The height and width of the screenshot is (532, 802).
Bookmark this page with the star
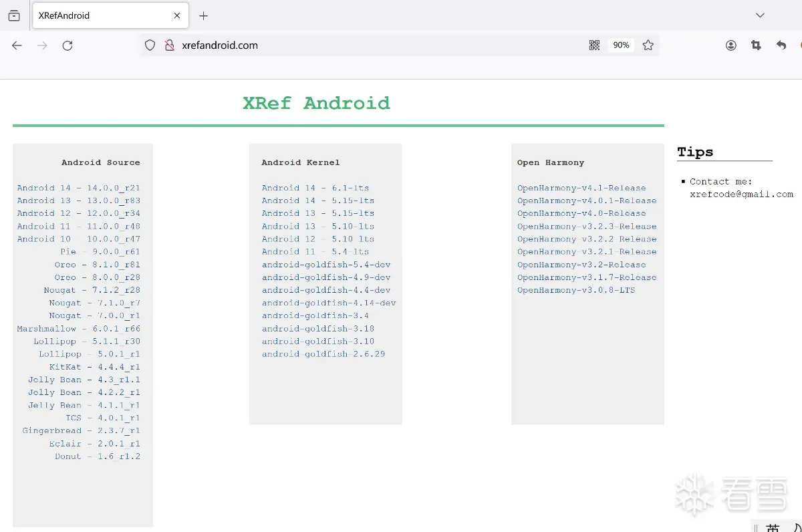pos(648,45)
